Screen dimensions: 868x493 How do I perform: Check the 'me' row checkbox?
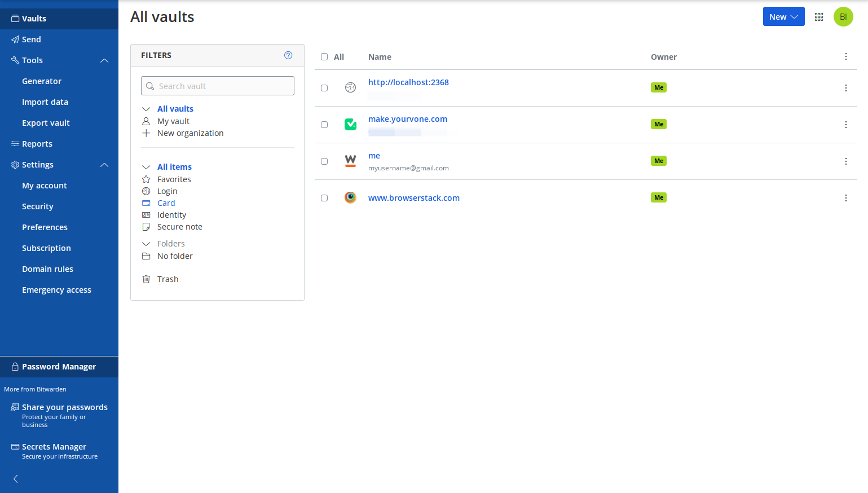click(324, 161)
